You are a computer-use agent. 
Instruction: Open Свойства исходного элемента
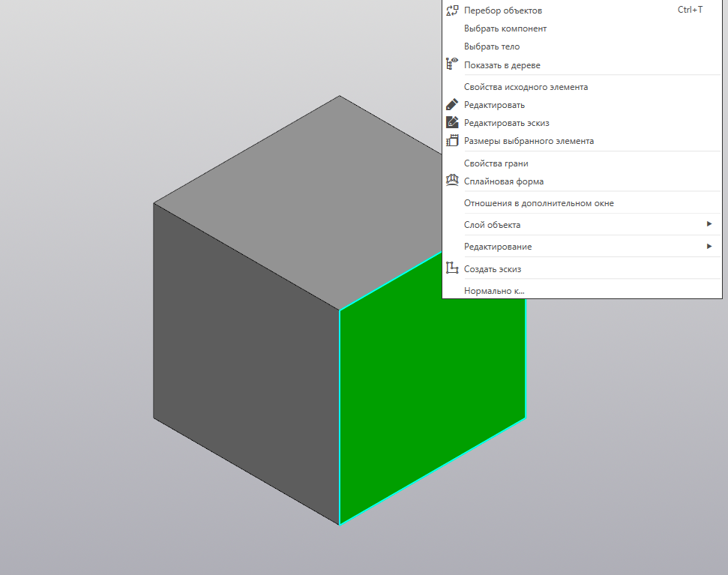582,87
